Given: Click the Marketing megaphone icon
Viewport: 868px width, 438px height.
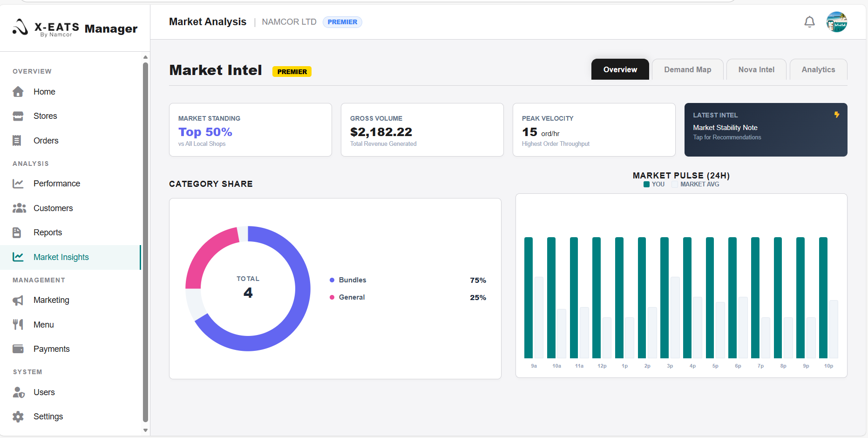Looking at the screenshot, I should click(18, 300).
